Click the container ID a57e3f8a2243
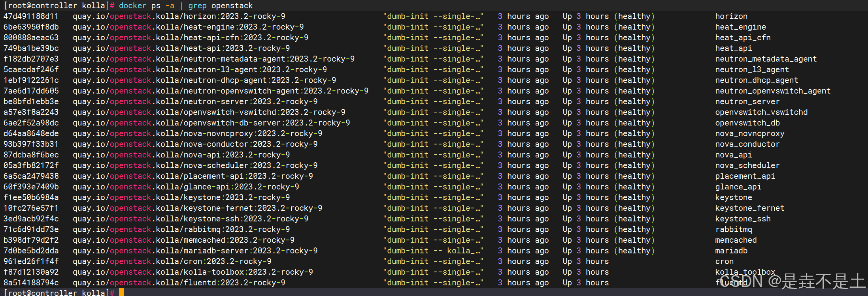The height and width of the screenshot is (296, 868). [31, 112]
